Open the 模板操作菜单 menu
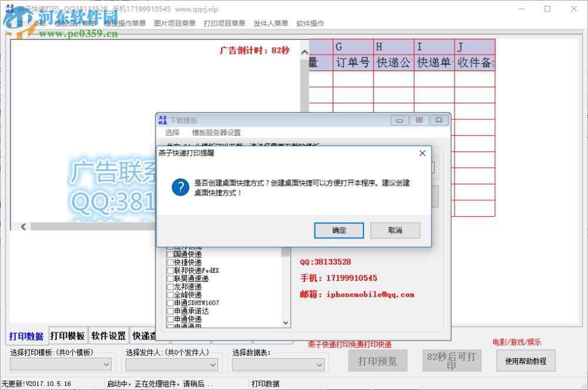The image size is (588, 390). click(125, 23)
